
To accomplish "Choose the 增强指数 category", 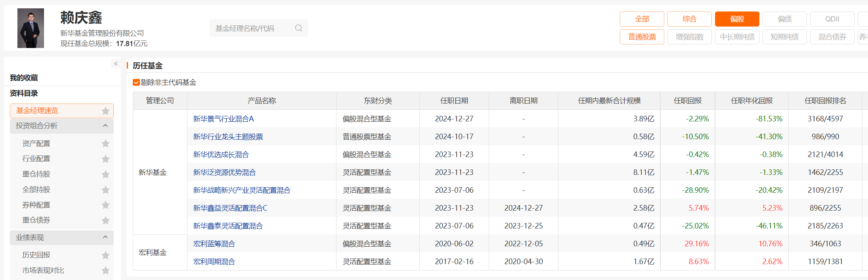I will [x=690, y=37].
